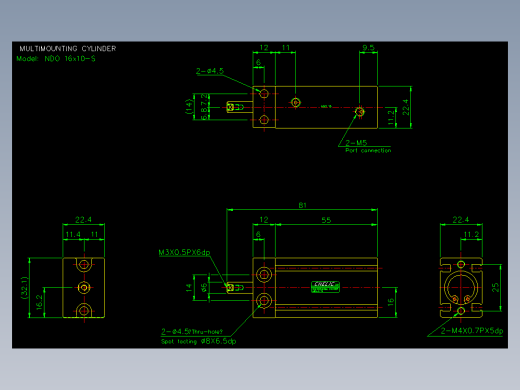Click the Spot facing ø8X6.5dp note
The height and width of the screenshot is (390, 520).
(x=199, y=341)
